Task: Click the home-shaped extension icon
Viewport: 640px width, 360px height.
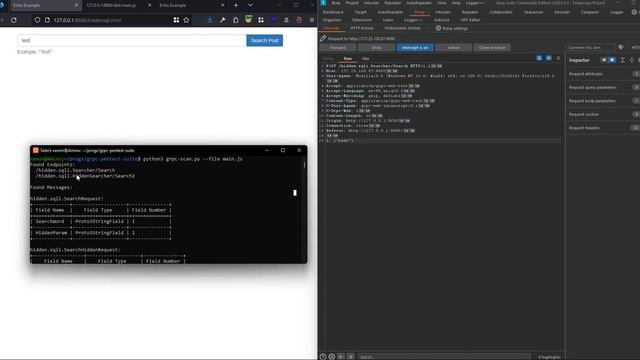Action: [236, 20]
